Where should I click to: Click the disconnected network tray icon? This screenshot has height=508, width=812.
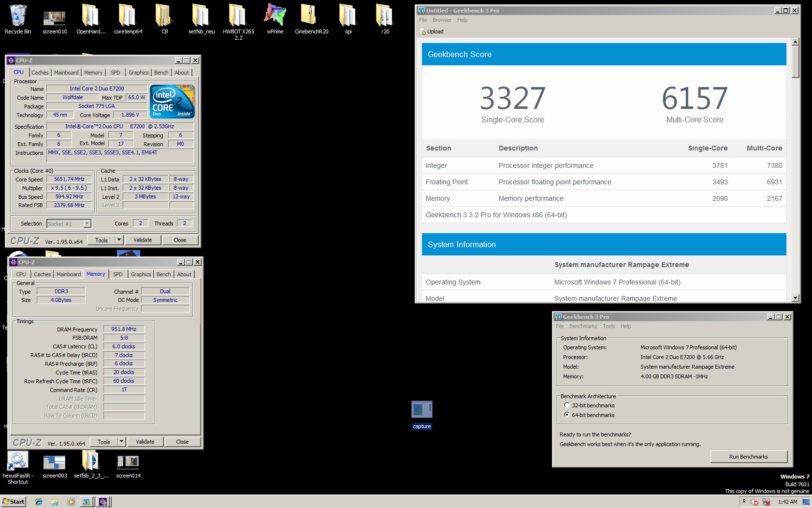tap(766, 502)
